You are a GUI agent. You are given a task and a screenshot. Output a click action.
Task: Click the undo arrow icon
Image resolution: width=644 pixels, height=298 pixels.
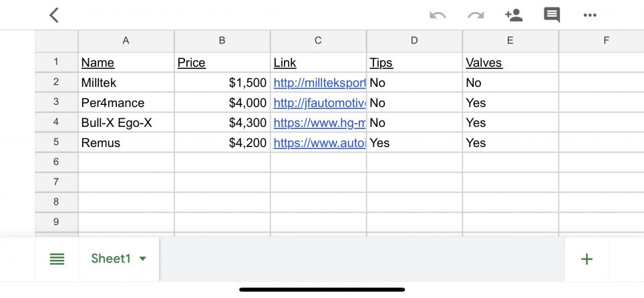(x=438, y=15)
